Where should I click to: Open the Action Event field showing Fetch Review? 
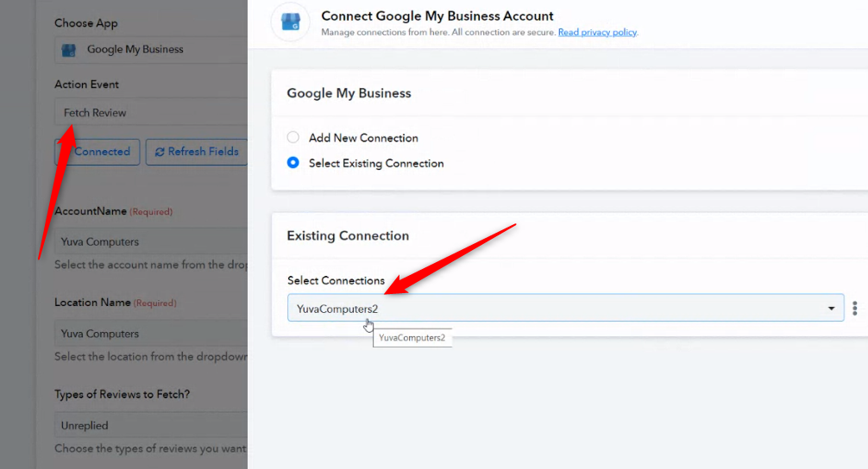point(151,113)
